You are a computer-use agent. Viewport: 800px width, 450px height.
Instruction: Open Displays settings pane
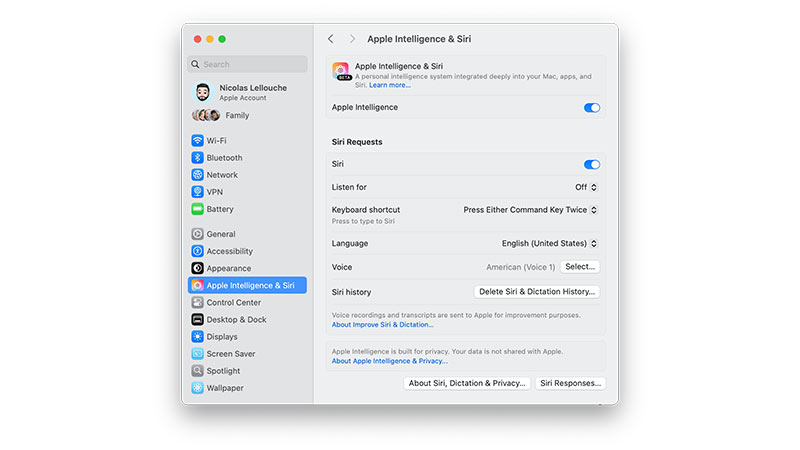(247, 336)
